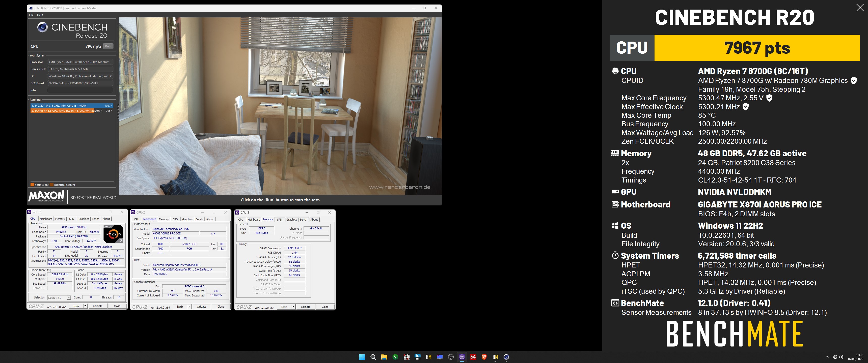Click Validate in the CPU-tab CPU-Z window
The image size is (868, 363).
pos(98,306)
